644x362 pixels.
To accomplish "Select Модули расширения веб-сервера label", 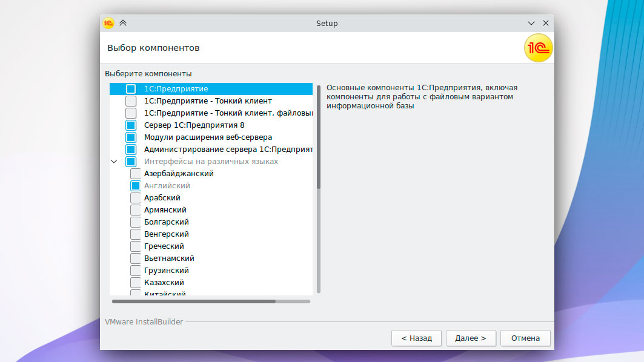I will [208, 137].
